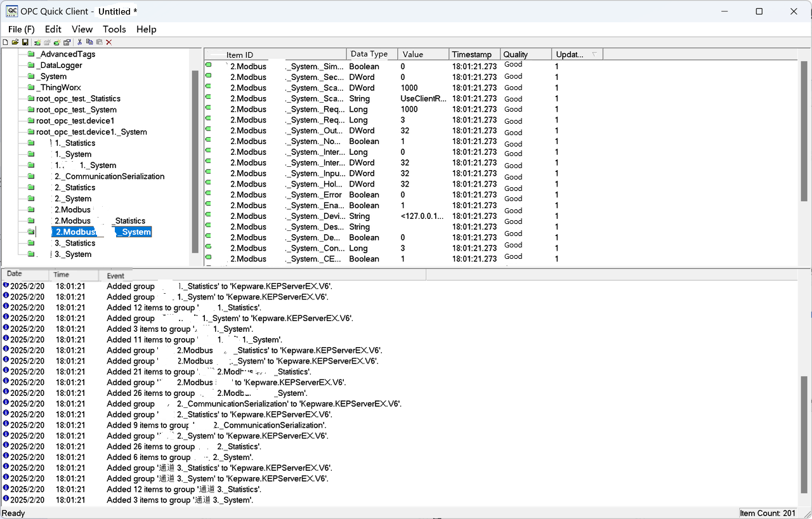Open the View menu
Screen dimensions: 812x519
(x=82, y=29)
